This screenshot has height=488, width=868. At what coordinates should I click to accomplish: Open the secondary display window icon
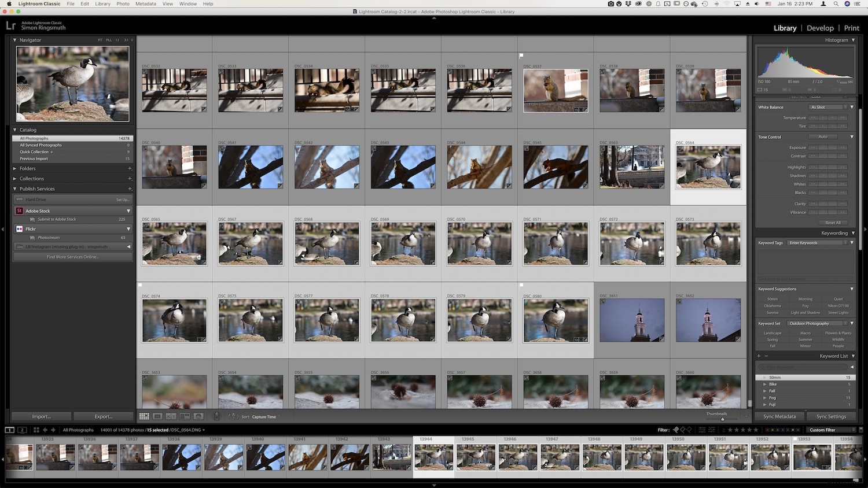coord(22,430)
